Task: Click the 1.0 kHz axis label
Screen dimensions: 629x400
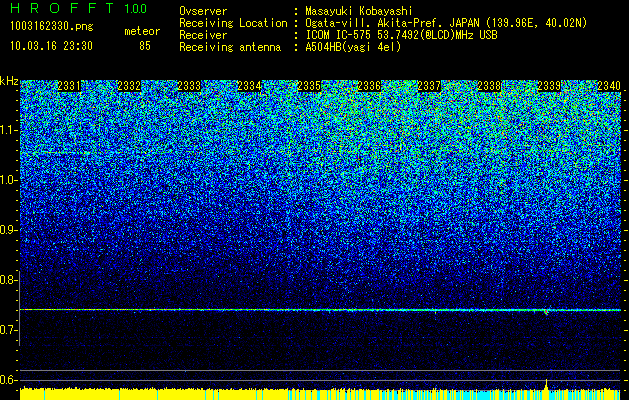Action: (8, 180)
